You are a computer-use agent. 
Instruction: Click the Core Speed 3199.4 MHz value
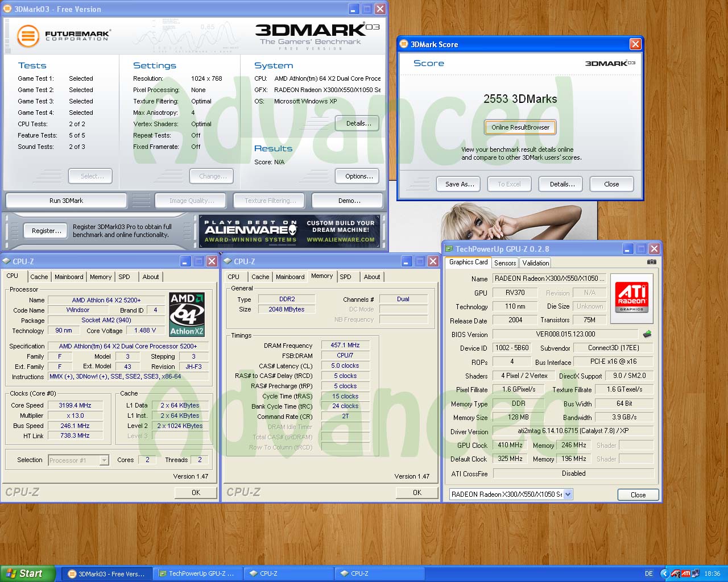coord(75,405)
